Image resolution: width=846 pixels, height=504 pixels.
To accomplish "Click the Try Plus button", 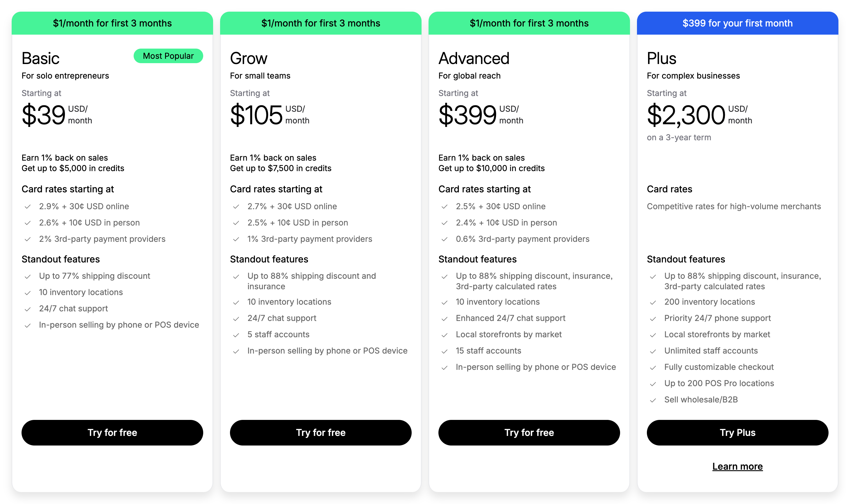I will [737, 432].
